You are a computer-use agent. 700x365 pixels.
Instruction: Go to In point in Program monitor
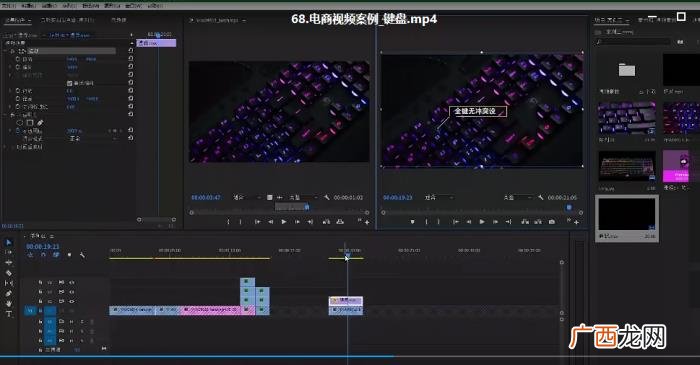pyautogui.click(x=455, y=222)
